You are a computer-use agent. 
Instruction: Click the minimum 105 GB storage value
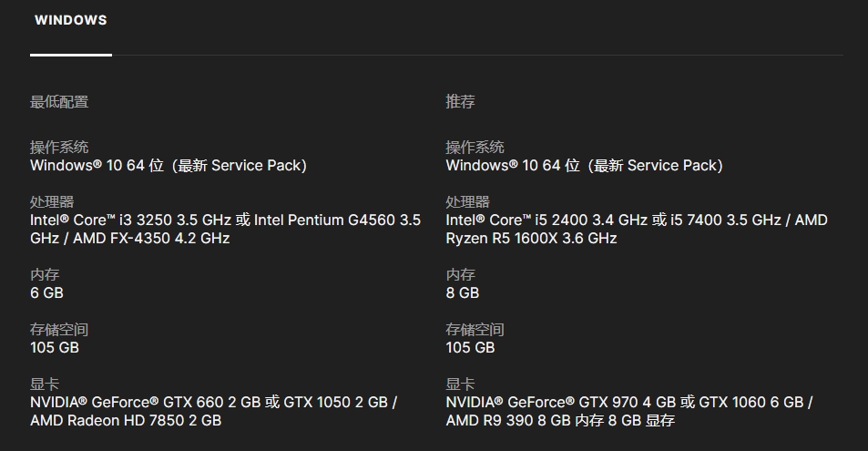pos(55,347)
